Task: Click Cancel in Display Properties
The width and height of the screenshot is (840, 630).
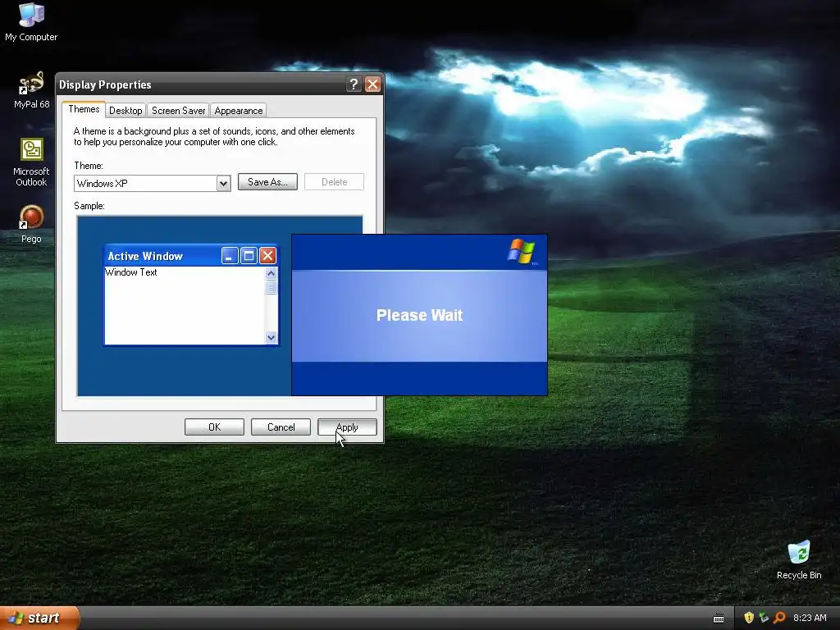Action: click(281, 427)
